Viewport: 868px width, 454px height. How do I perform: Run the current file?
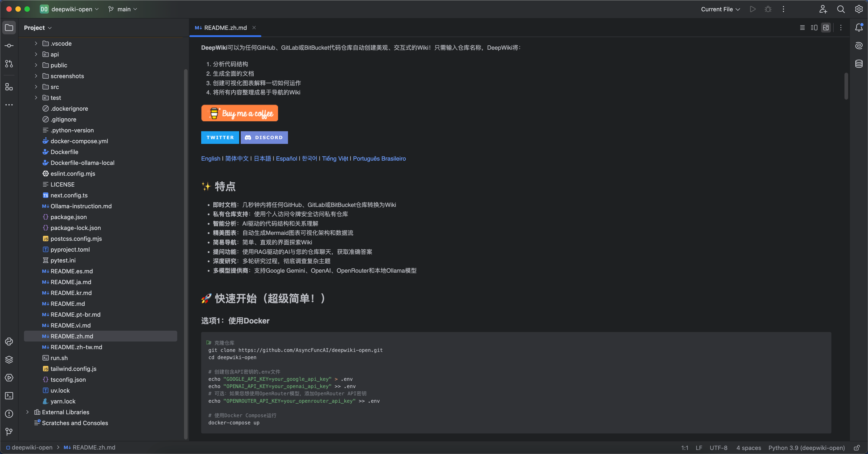[753, 9]
